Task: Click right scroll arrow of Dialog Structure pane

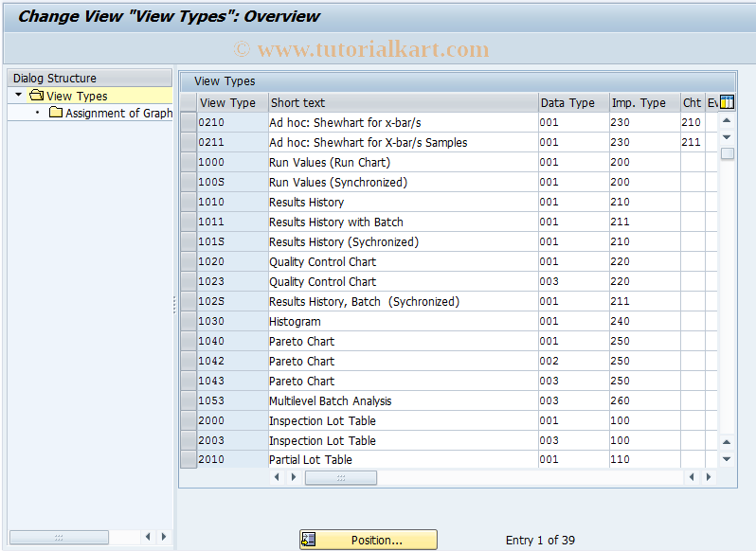Action: (164, 537)
